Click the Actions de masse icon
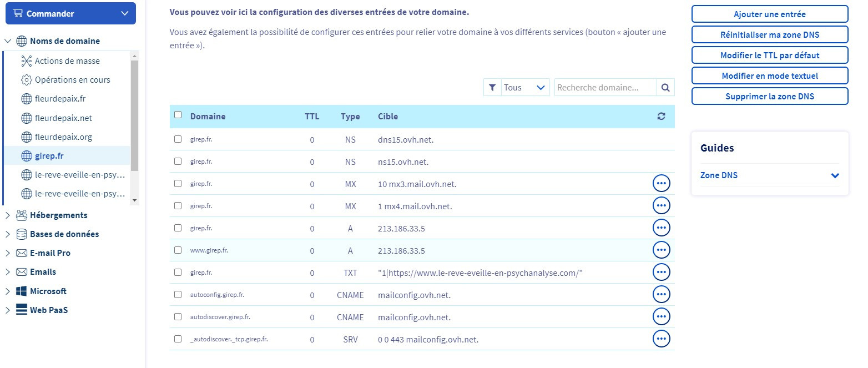868x368 pixels. click(x=26, y=61)
